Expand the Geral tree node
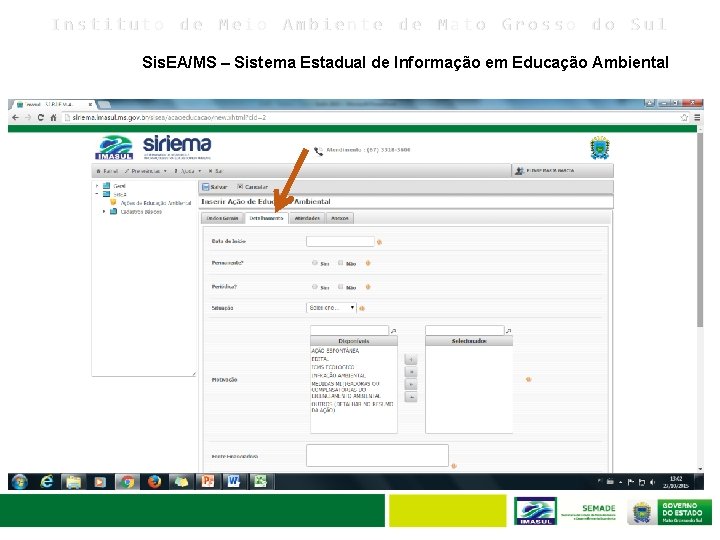 (97, 186)
